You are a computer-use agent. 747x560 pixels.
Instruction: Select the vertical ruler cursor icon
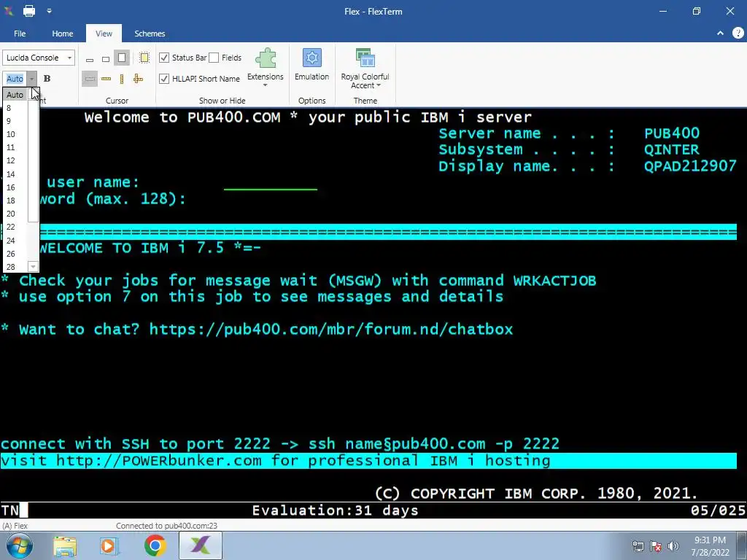122,79
